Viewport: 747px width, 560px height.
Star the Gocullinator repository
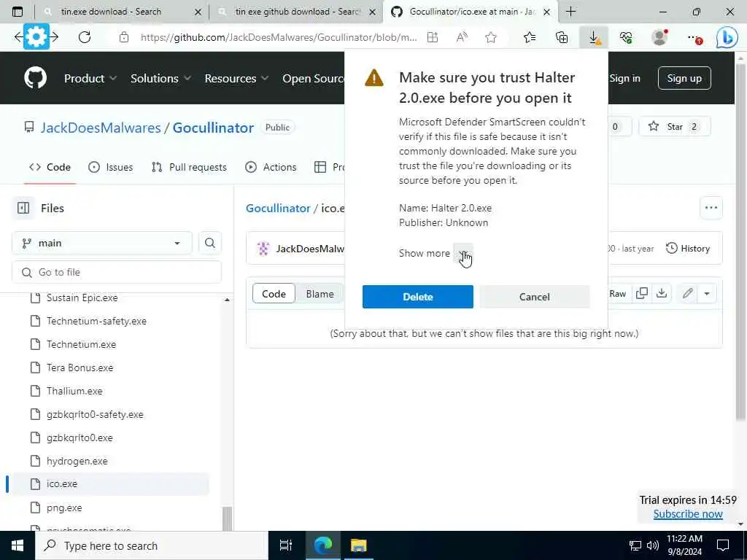pos(675,127)
